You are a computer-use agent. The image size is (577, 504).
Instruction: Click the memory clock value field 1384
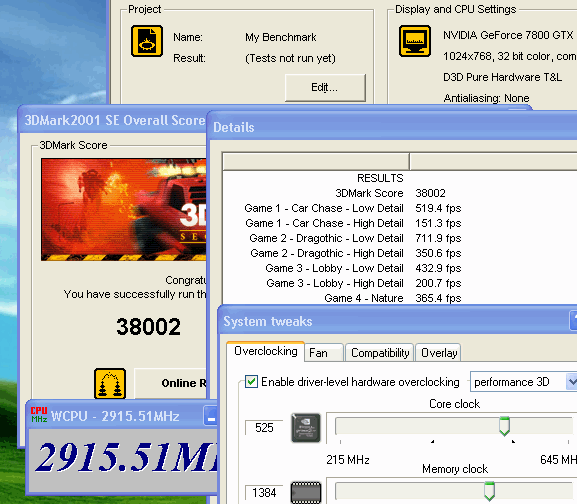click(x=264, y=493)
